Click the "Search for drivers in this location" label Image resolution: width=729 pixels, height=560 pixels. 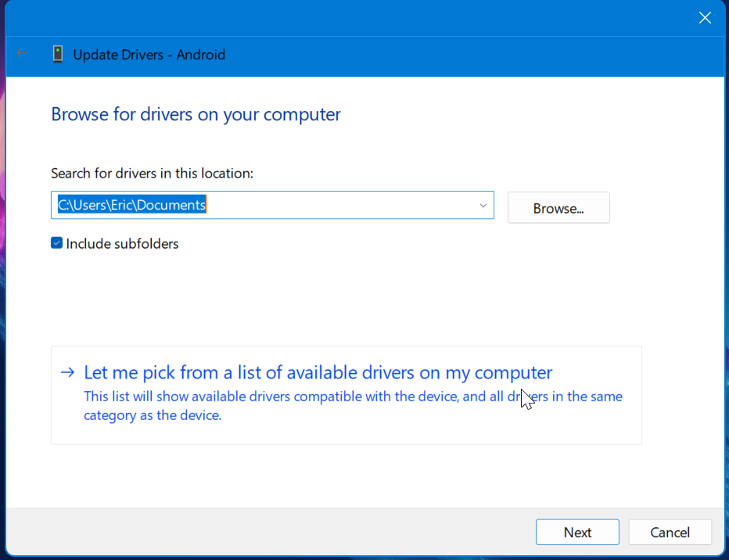pos(152,173)
